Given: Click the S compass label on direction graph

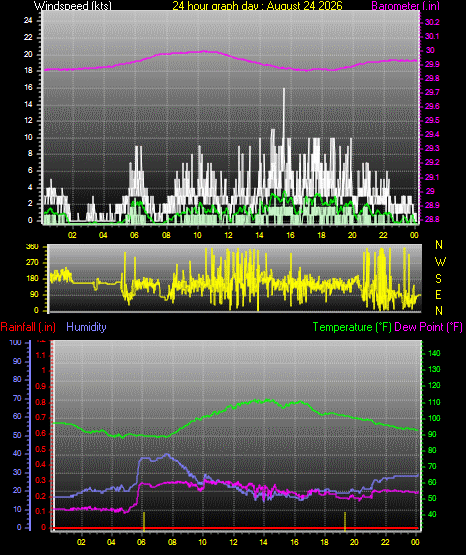Looking at the screenshot, I should pyautogui.click(x=438, y=279).
